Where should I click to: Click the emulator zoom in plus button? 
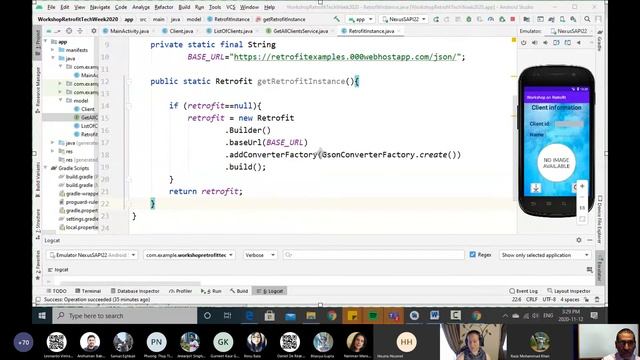pos(582,186)
